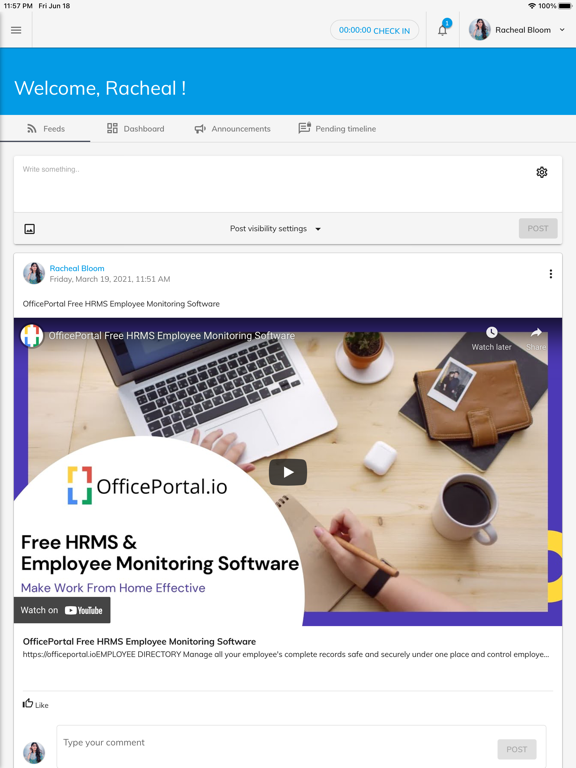
Task: Click the 11:57 PM clock in status bar
Action: (x=18, y=6)
